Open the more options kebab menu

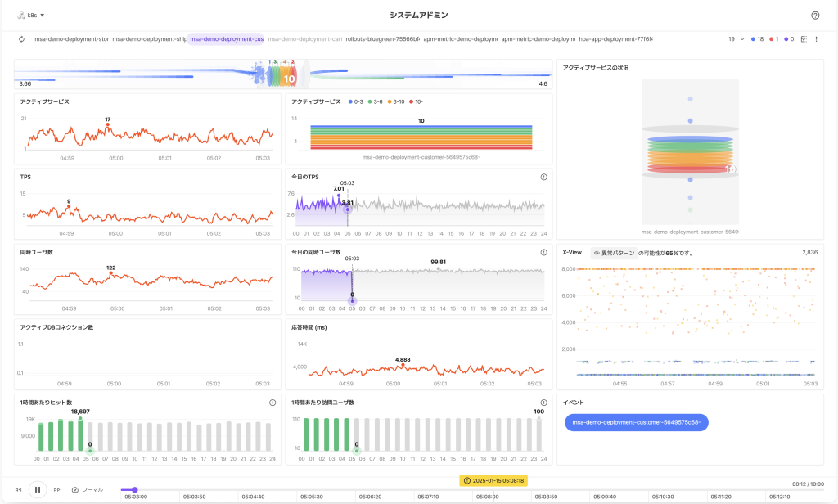[x=816, y=39]
